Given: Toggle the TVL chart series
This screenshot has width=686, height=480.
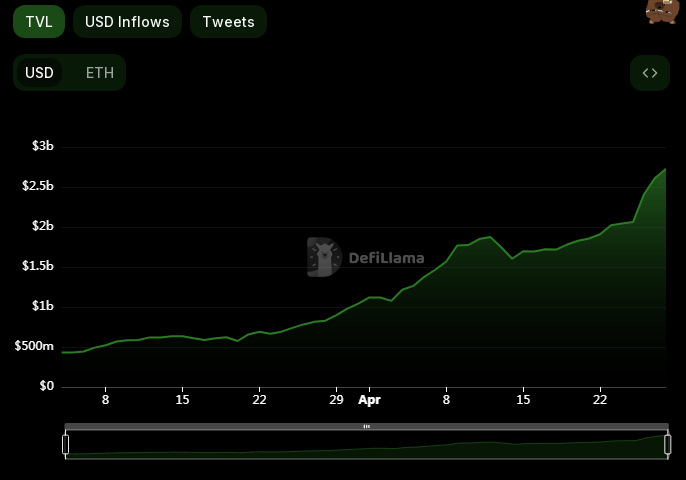Looking at the screenshot, I should point(39,21).
